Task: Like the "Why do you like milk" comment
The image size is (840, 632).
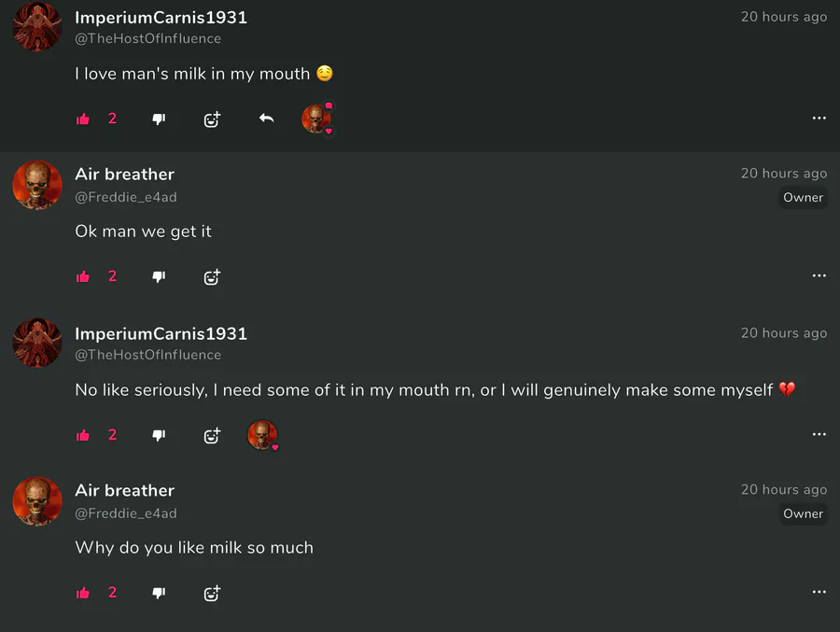Action: [83, 593]
